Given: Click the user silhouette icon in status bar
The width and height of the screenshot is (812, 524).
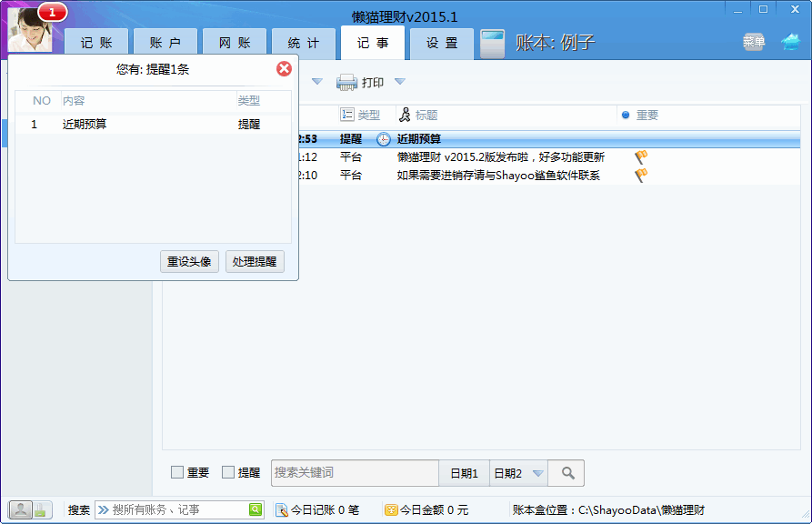Looking at the screenshot, I should coord(21,509).
